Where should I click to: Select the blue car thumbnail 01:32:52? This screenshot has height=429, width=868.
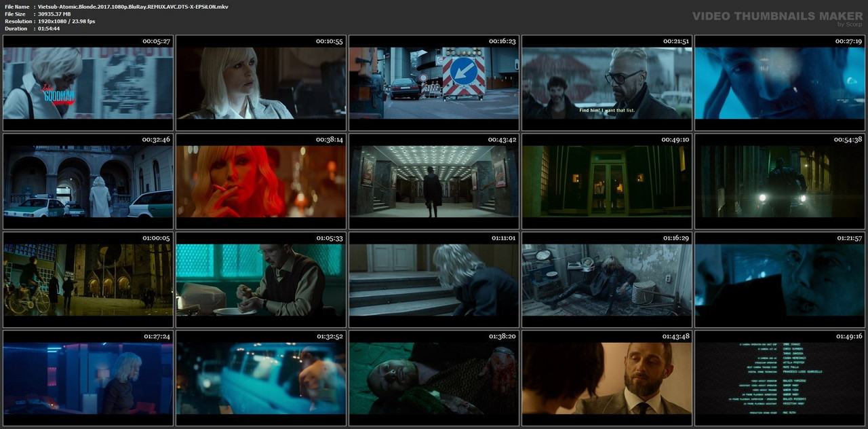coord(261,378)
